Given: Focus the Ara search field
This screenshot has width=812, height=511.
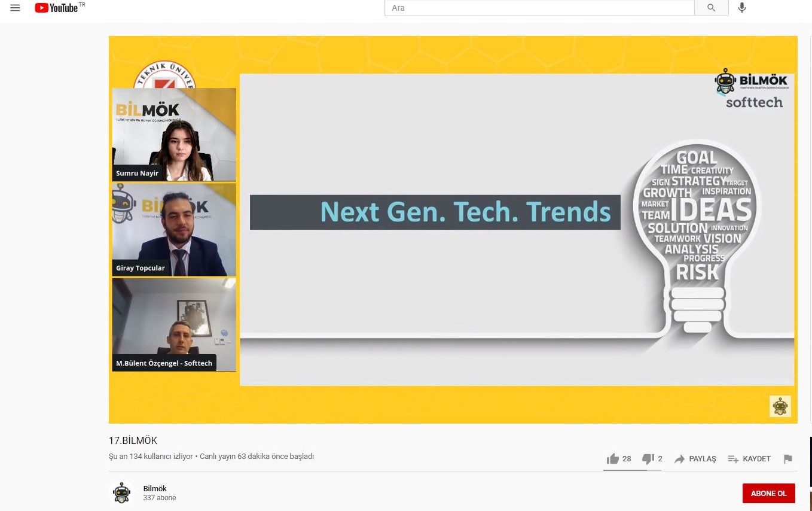Looking at the screenshot, I should [538, 8].
